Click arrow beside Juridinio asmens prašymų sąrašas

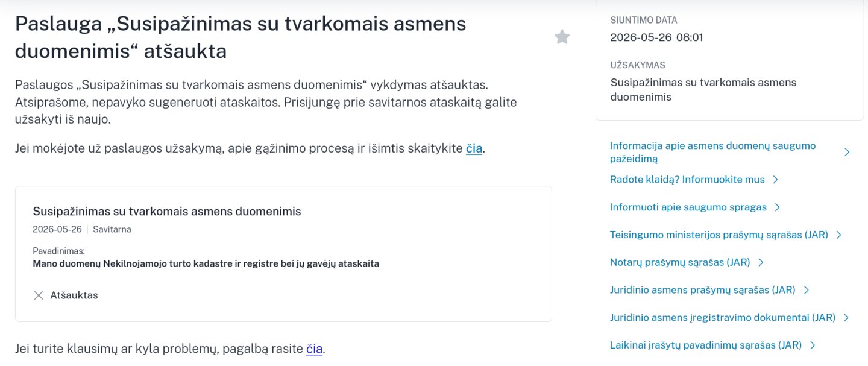807,290
